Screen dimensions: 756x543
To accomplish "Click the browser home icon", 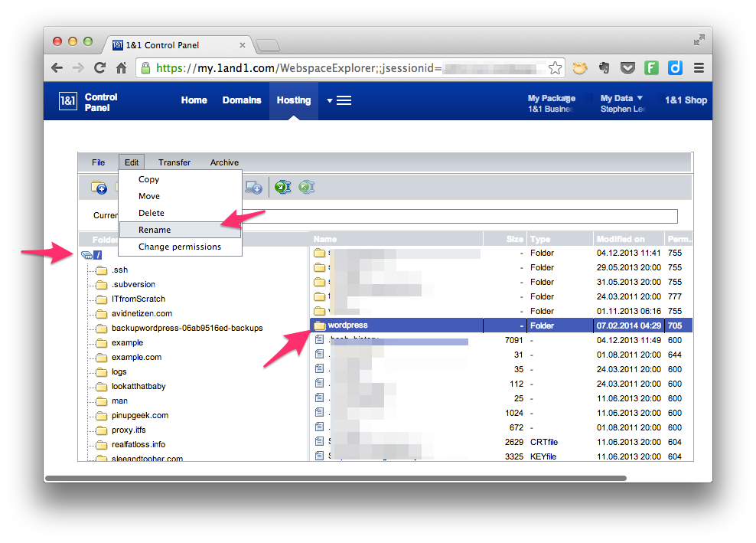I will [x=121, y=68].
